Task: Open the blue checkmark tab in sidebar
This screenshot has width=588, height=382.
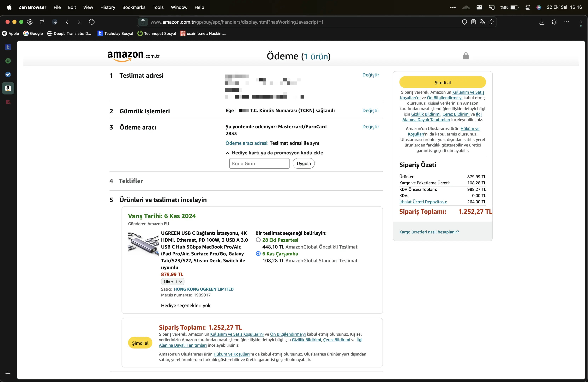Action: [x=8, y=74]
